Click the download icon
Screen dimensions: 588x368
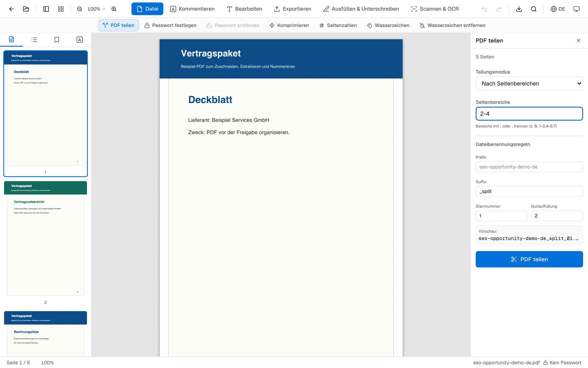tap(519, 9)
